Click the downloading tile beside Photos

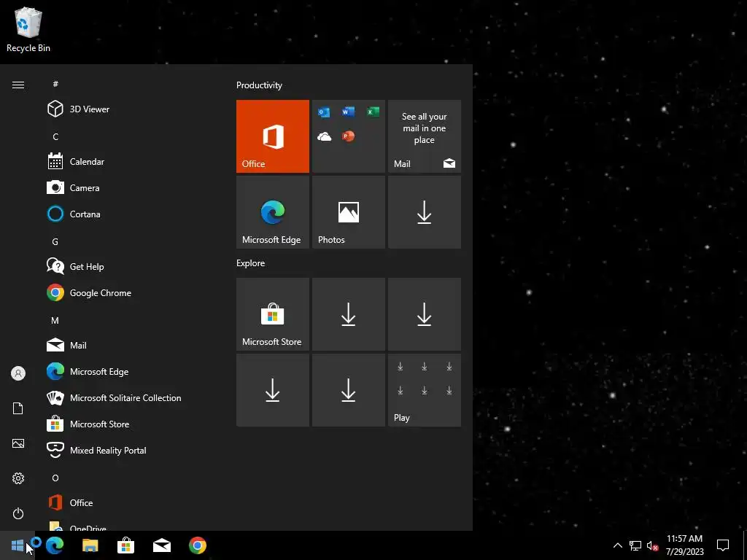tap(425, 212)
